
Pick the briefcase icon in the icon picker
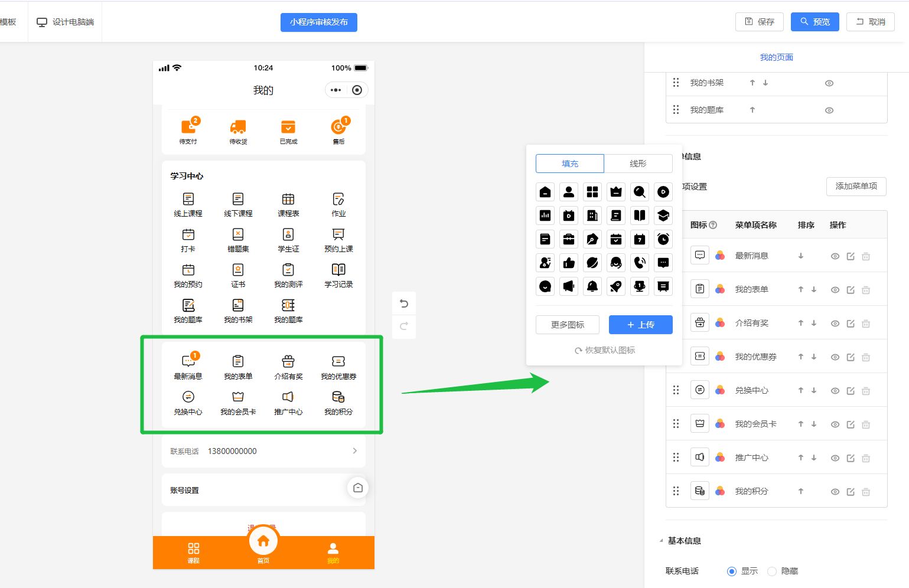click(x=569, y=239)
